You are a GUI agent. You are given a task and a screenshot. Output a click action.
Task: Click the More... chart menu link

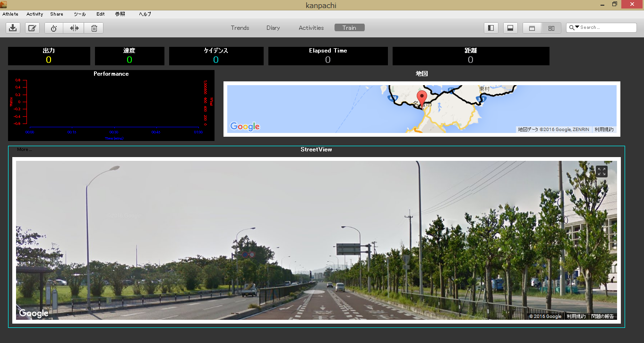pos(24,150)
